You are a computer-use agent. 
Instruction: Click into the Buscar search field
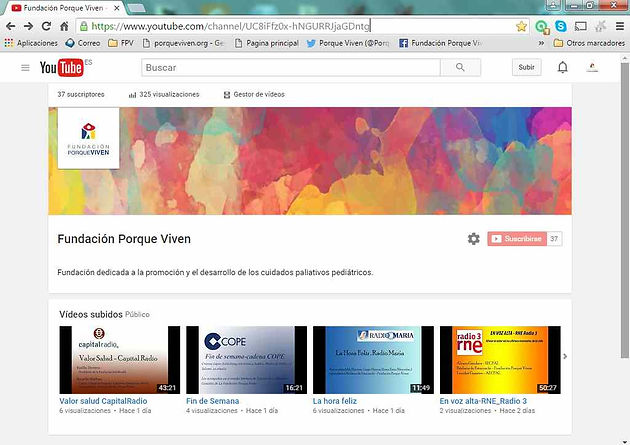(291, 67)
